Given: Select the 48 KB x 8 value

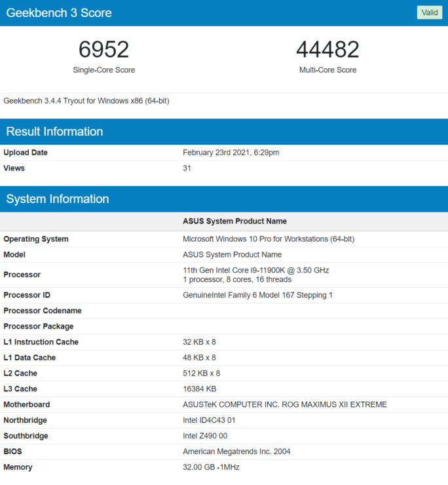Looking at the screenshot, I should pyautogui.click(x=199, y=358).
